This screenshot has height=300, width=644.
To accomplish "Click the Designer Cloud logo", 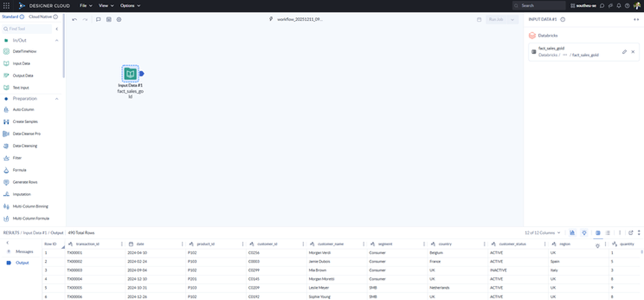I will tap(44, 6).
